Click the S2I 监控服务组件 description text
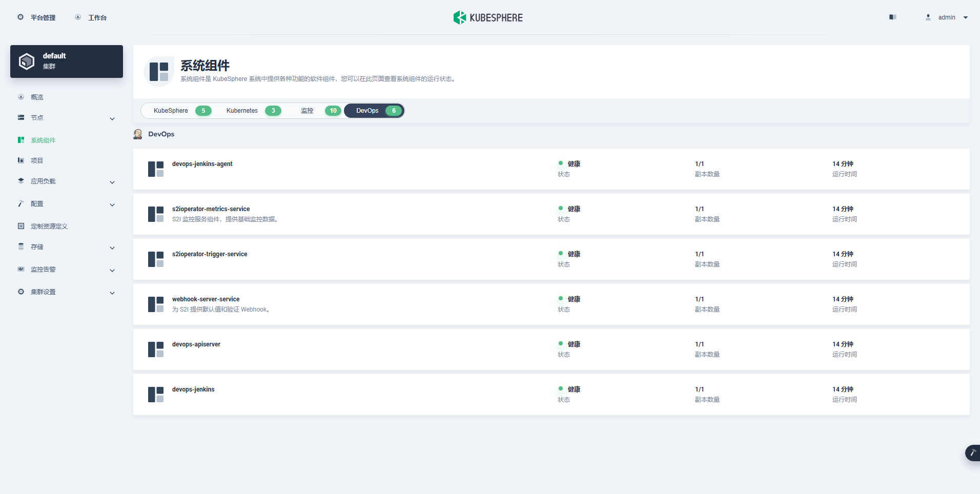 (x=225, y=219)
